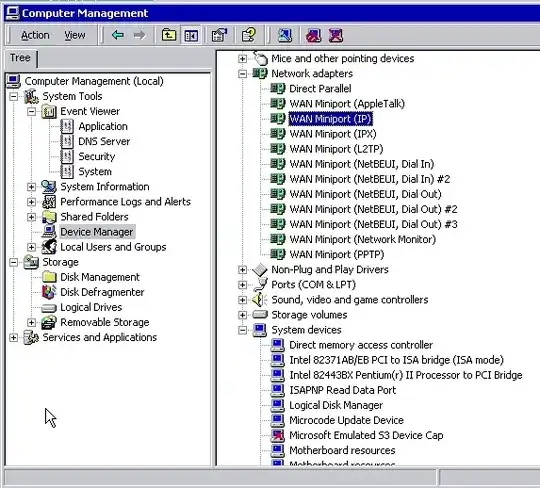Open Disk Management in tree
The image size is (540, 488).
100,277
